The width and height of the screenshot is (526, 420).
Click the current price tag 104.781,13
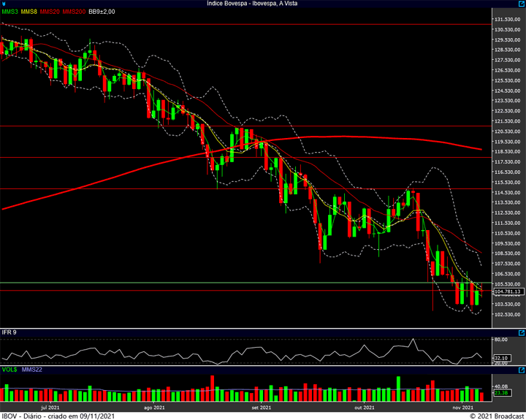[x=509, y=291]
